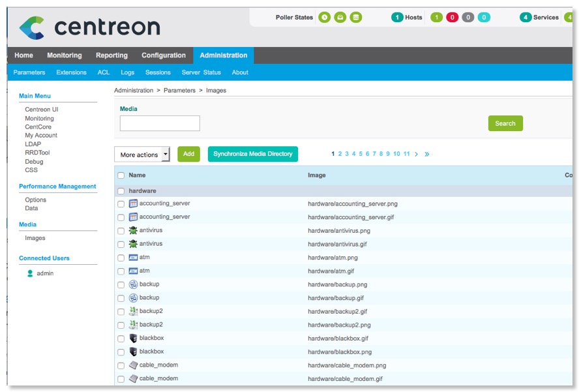
Task: Check the select-all box beside Name header
Action: (121, 175)
